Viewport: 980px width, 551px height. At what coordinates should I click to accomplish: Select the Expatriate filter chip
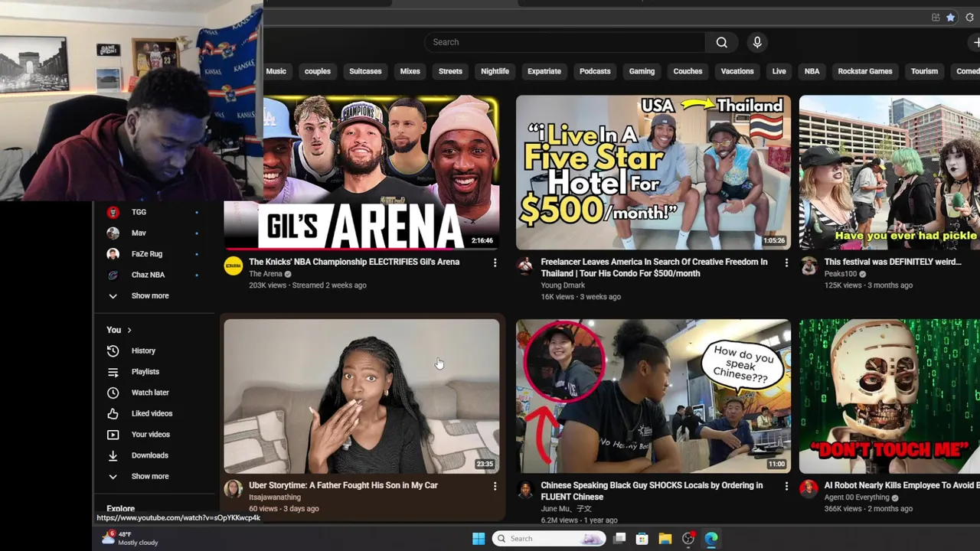pyautogui.click(x=544, y=71)
